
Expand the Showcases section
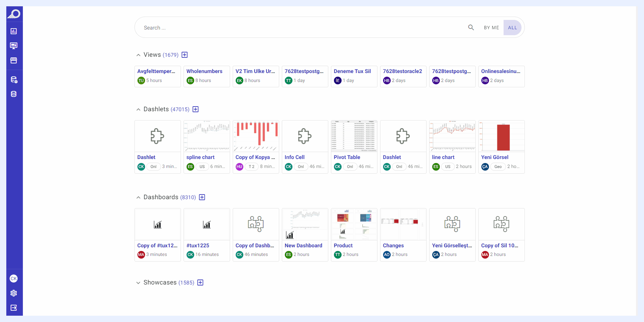[138, 283]
